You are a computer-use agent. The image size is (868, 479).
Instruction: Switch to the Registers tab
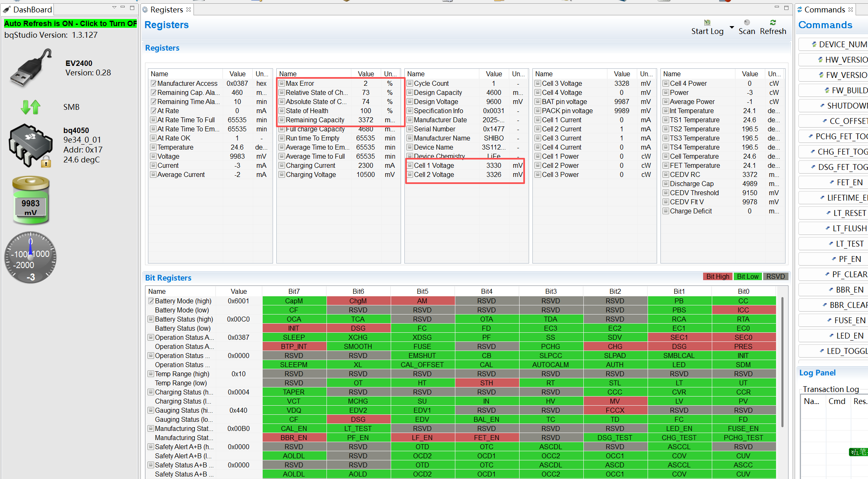pyautogui.click(x=167, y=10)
